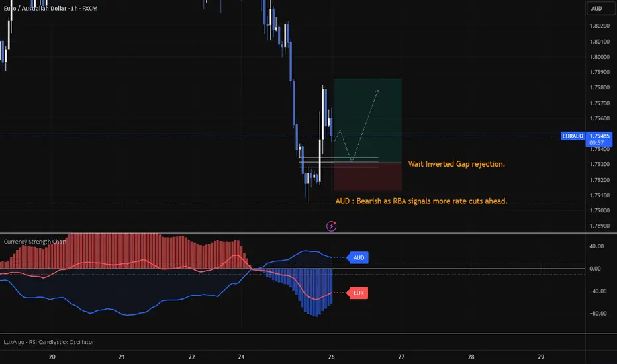The width and height of the screenshot is (617, 364).
Task: Select the red stop-loss zone of long position
Action: tap(368, 177)
